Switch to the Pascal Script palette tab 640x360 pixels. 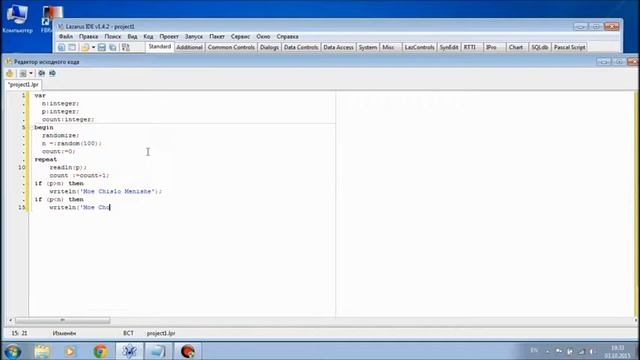(569, 47)
